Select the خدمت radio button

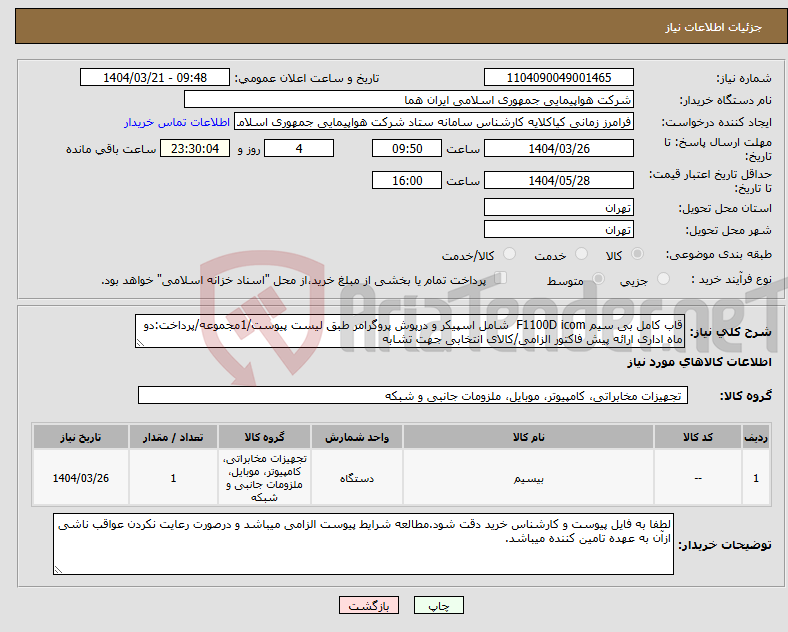click(x=581, y=254)
